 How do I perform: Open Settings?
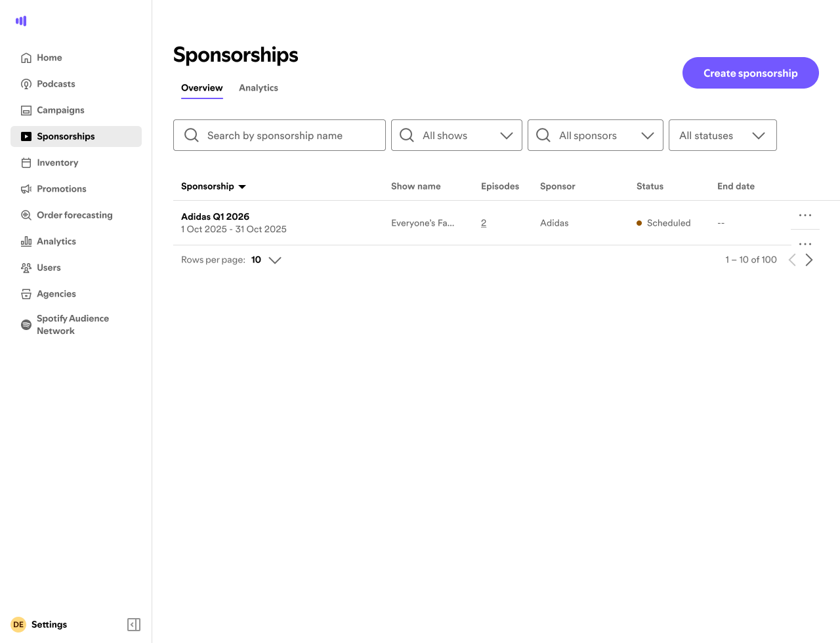pyautogui.click(x=49, y=625)
